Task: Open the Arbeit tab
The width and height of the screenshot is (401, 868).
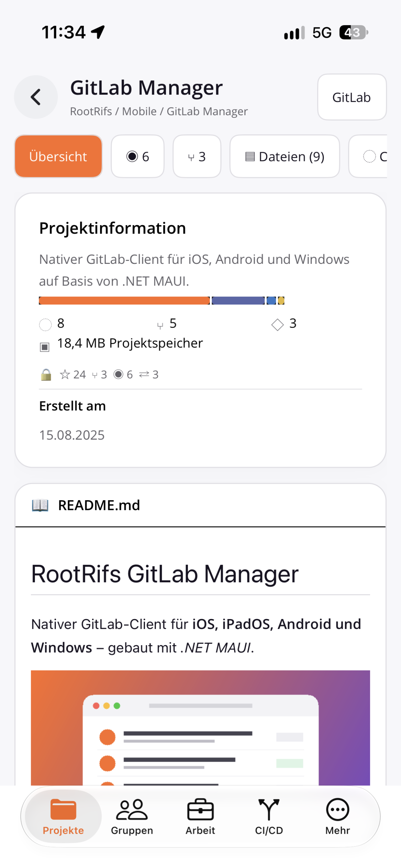Action: click(200, 816)
